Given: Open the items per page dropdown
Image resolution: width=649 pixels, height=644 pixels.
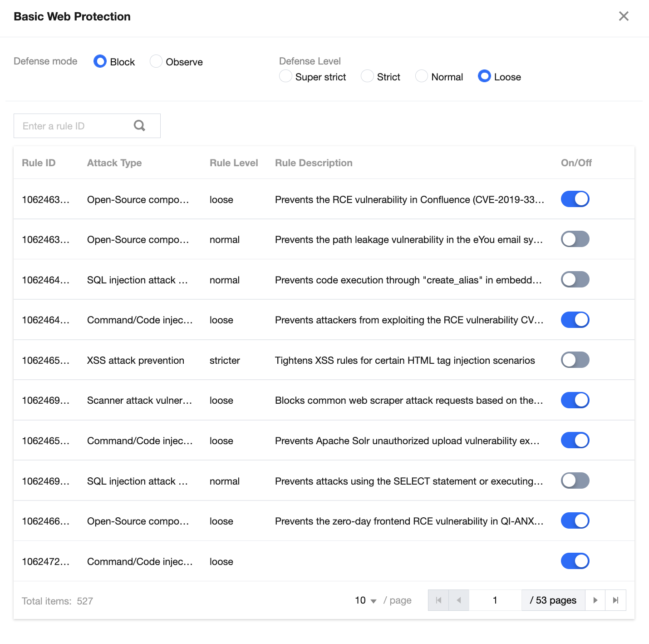Looking at the screenshot, I should point(366,600).
